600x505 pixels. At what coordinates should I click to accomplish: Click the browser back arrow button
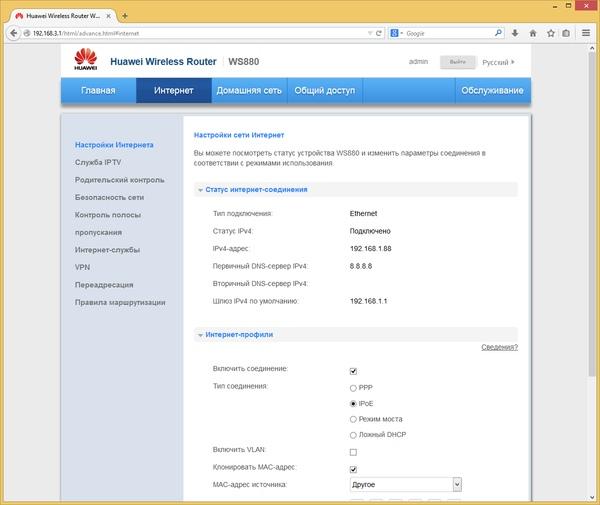point(13,33)
